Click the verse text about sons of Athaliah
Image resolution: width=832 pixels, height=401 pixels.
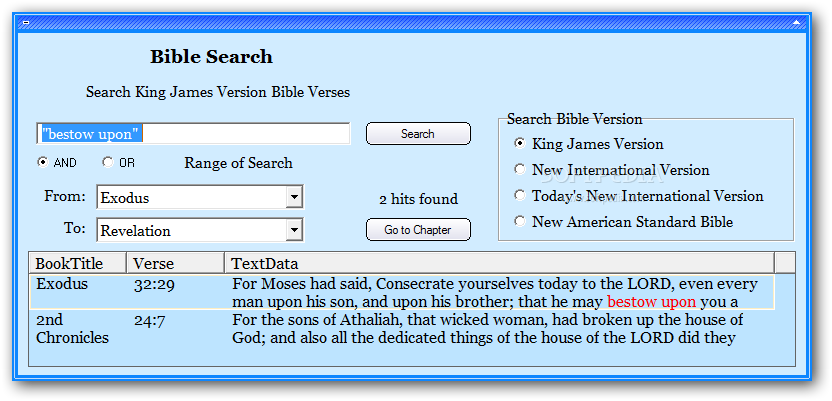coord(488,329)
